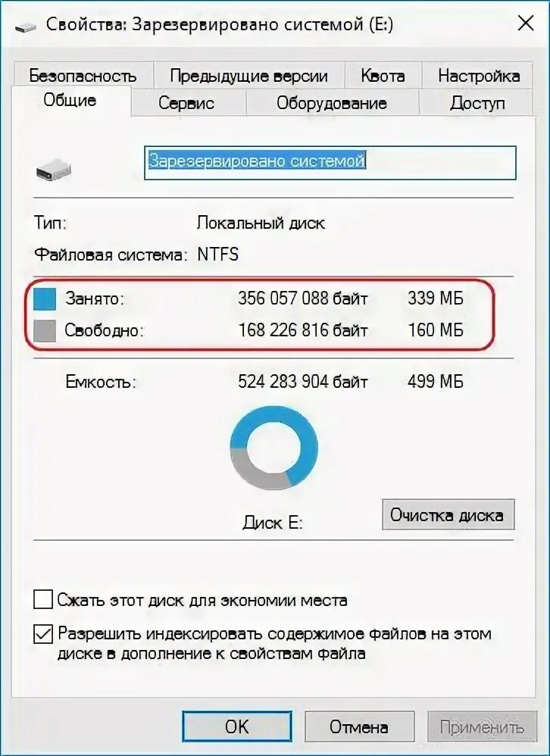Image resolution: width=550 pixels, height=756 pixels.
Task: Click the gray free space color square
Action: coord(45,331)
